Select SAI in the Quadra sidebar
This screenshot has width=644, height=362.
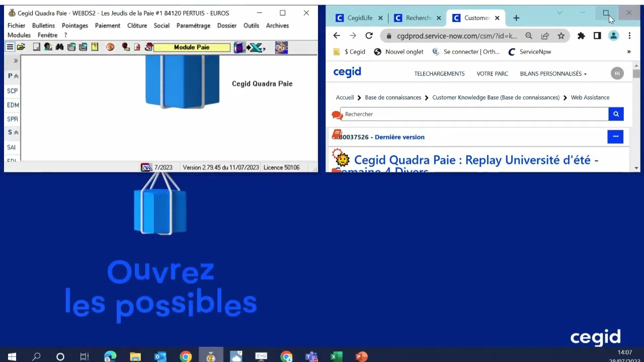click(x=12, y=147)
